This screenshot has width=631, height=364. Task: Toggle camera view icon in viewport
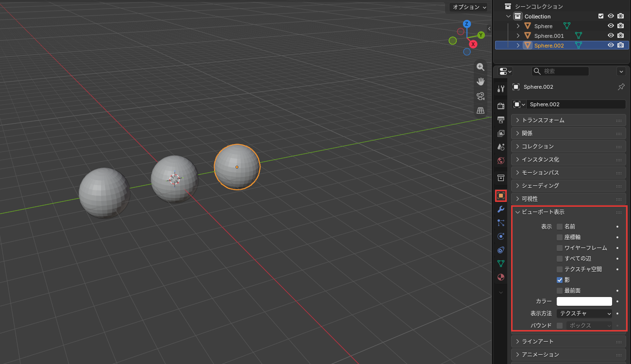coord(481,96)
